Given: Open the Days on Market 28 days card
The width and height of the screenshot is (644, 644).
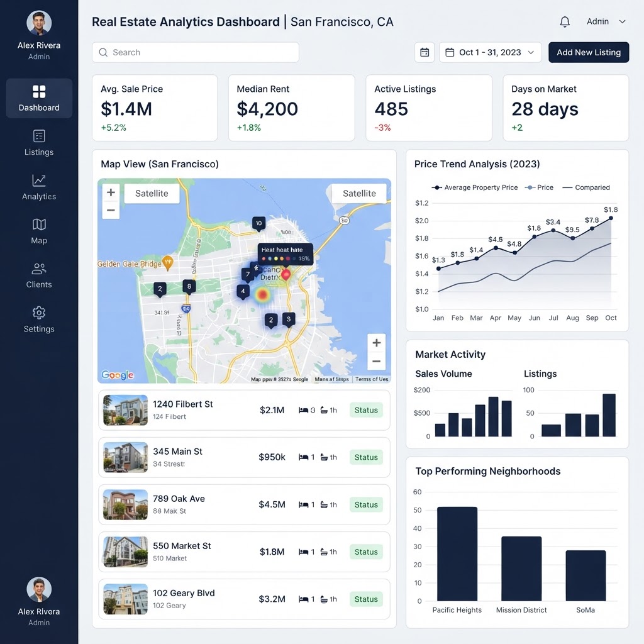Looking at the screenshot, I should pyautogui.click(x=565, y=108).
